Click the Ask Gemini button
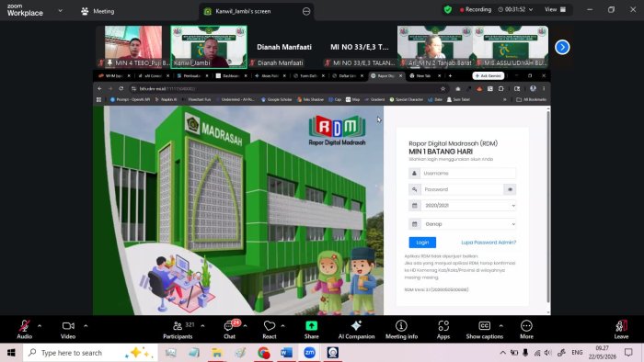This screenshot has width=644, height=362. [488, 76]
